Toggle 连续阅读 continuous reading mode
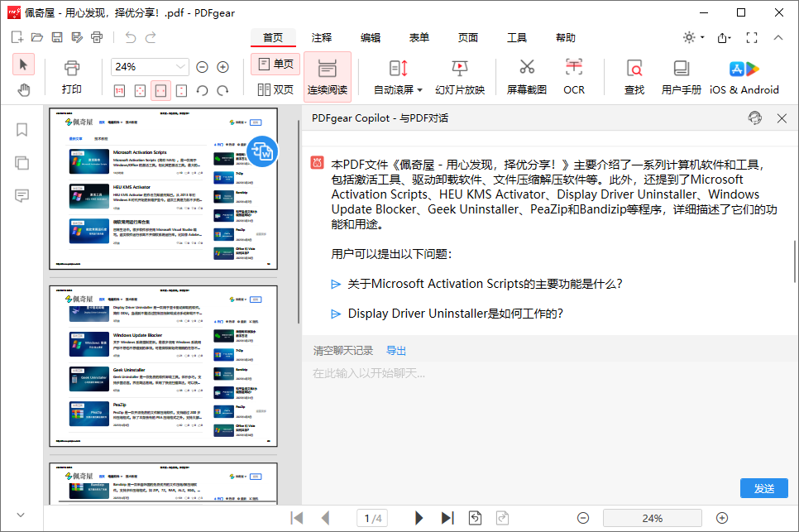 (x=328, y=76)
